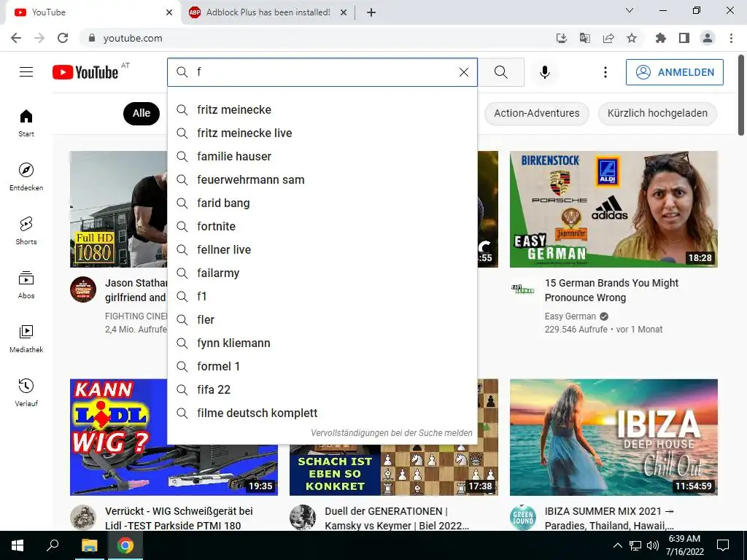Select the Action-Adventures filter chip
This screenshot has width=747, height=560.
(536, 113)
